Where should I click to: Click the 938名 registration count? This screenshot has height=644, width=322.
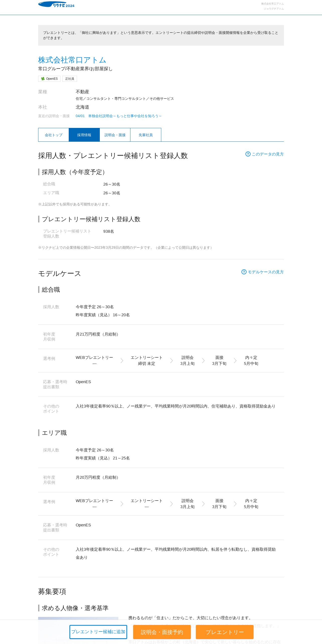pos(109,231)
